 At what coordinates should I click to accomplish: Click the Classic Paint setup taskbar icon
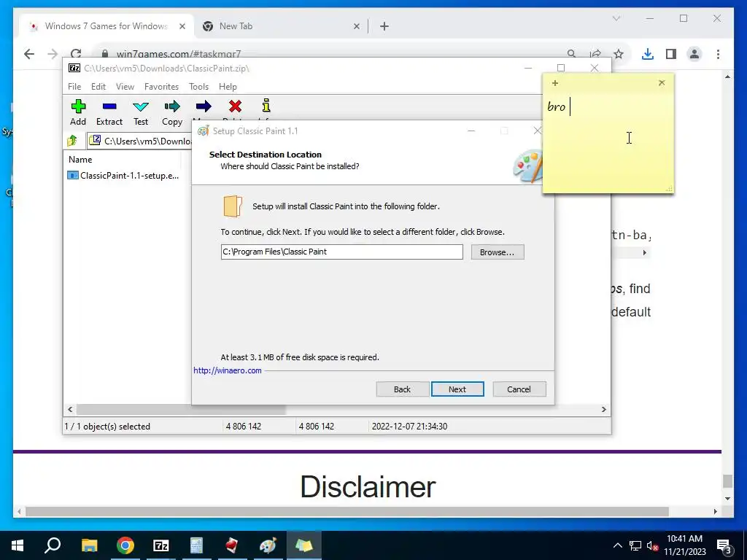coord(268,545)
